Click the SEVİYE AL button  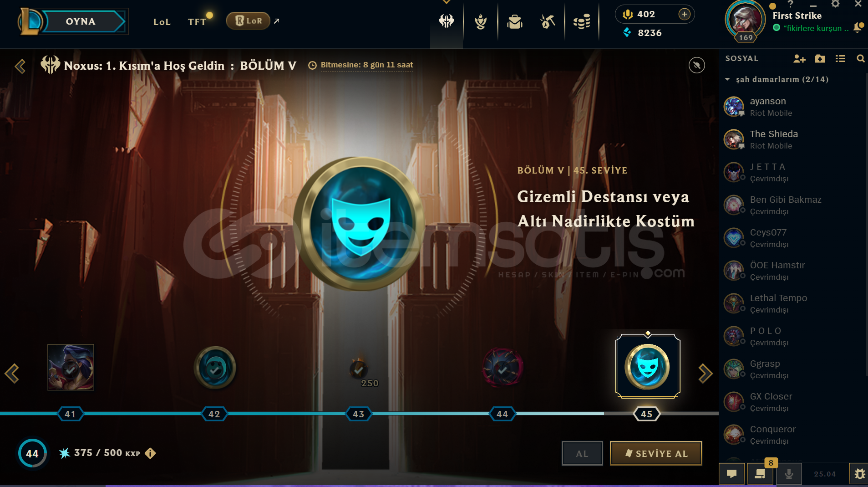(x=656, y=453)
